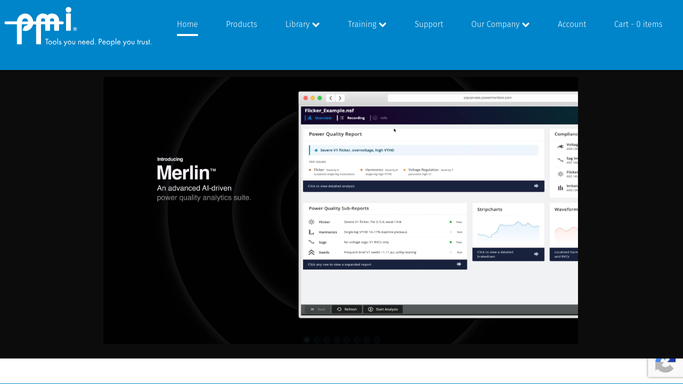683x384 pixels.
Task: Click the Sag icon in Compliance panel
Action: click(x=560, y=160)
